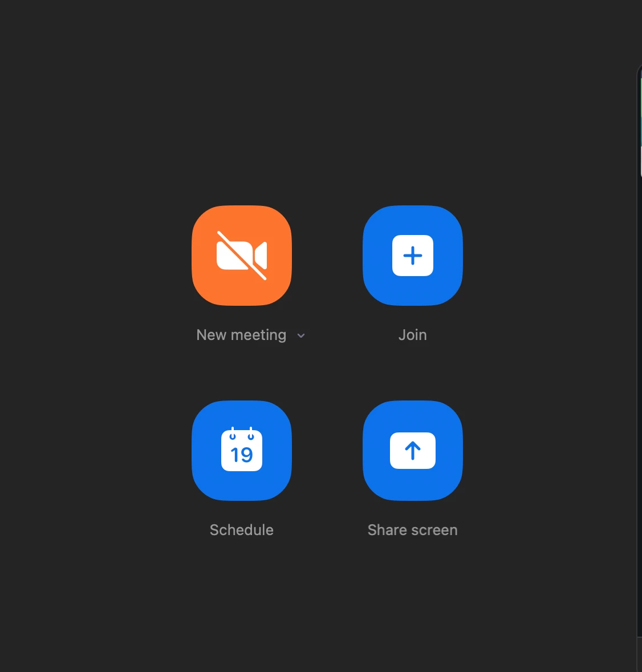
Task: Click the Schedule label text
Action: 242,530
